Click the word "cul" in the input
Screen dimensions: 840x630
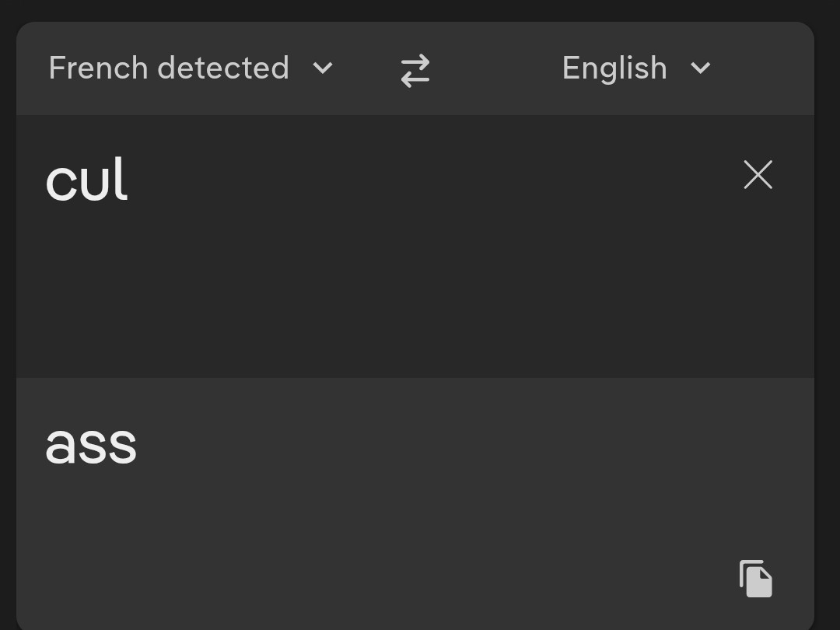(x=86, y=181)
